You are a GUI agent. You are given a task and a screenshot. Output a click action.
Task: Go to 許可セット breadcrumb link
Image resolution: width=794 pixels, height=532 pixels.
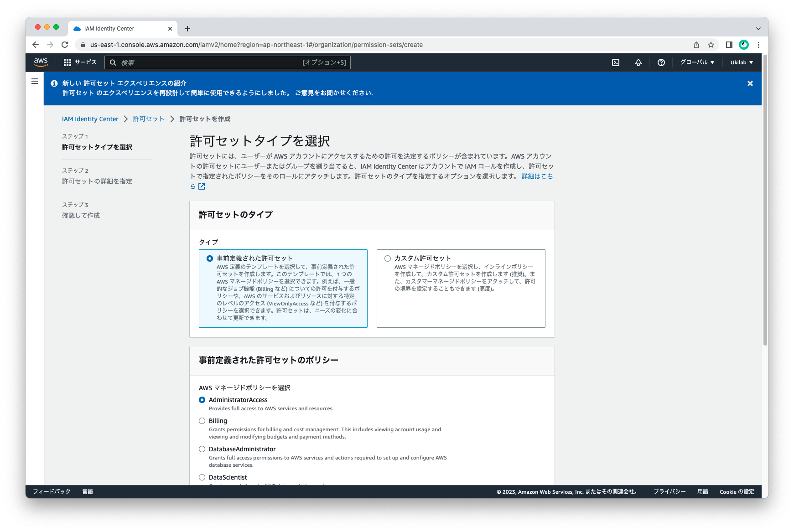tap(148, 119)
